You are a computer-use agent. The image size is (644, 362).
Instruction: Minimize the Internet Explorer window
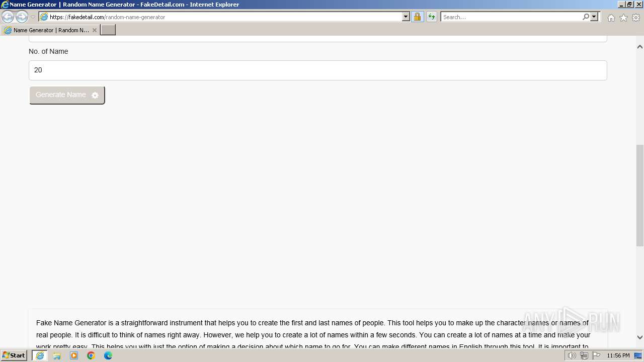point(622,5)
